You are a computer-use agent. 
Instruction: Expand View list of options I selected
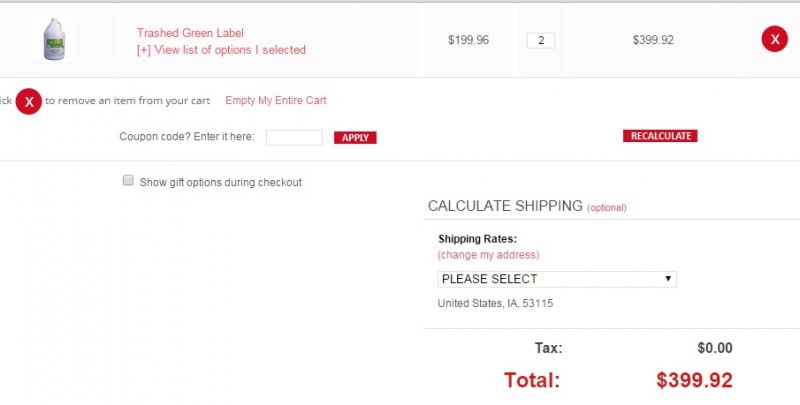pos(221,50)
